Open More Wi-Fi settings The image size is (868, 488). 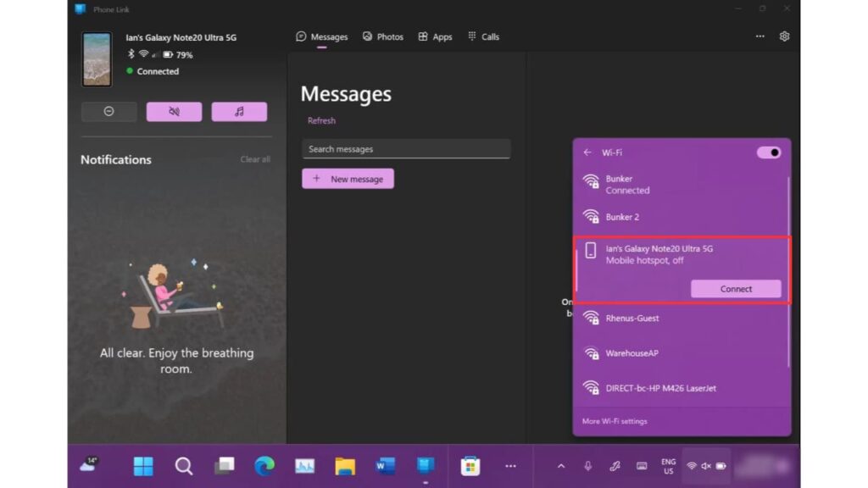click(x=615, y=421)
